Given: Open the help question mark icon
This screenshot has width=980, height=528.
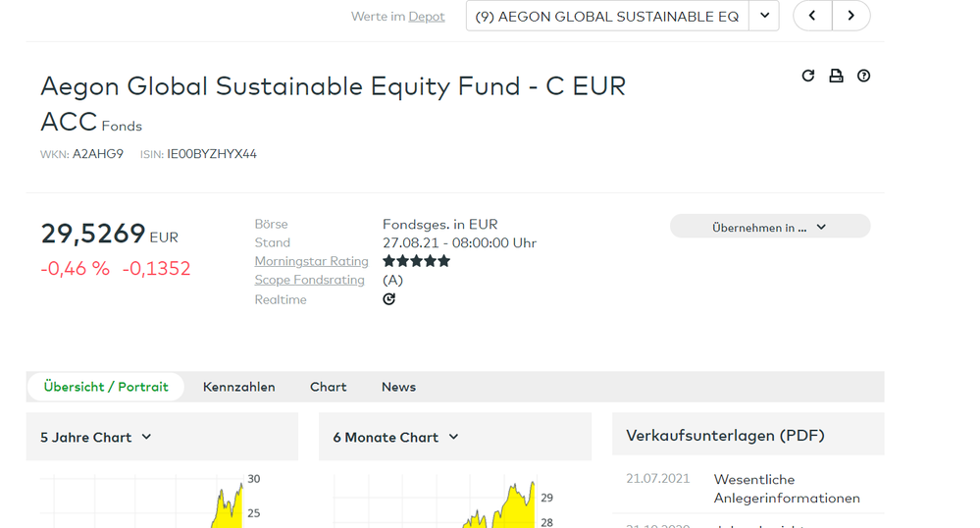Looking at the screenshot, I should [x=863, y=76].
